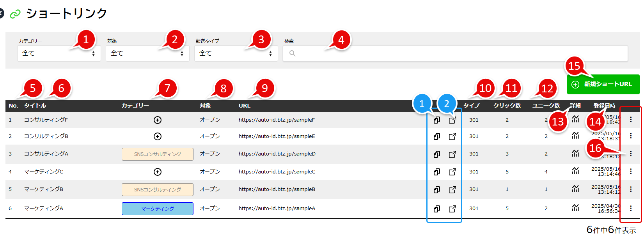Click the 検索 search field
This screenshot has height=244, width=644.
(455, 53)
